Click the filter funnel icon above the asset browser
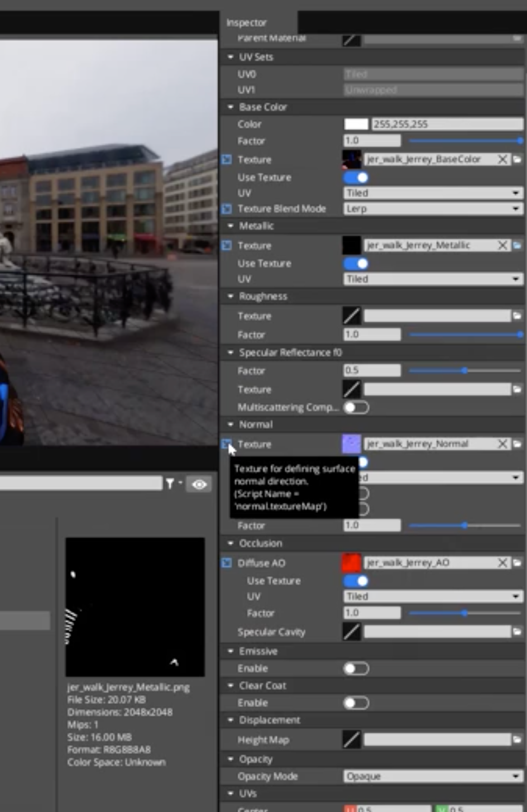 pos(171,484)
